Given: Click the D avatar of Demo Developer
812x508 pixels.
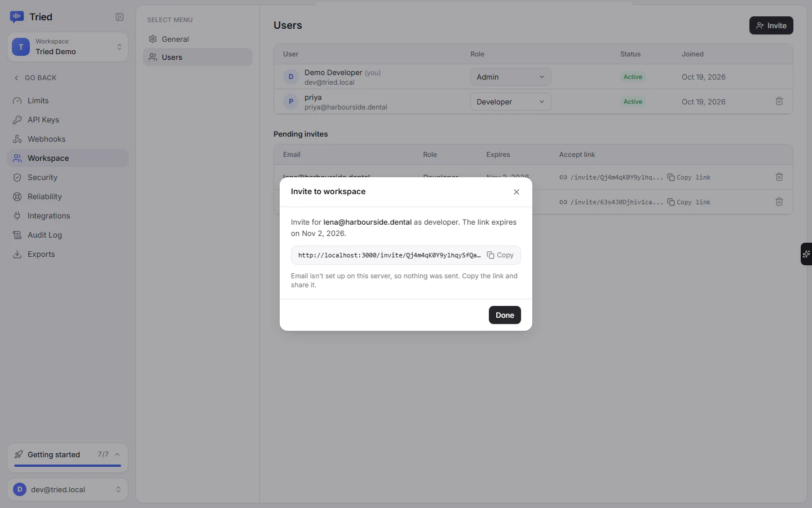Looking at the screenshot, I should pyautogui.click(x=291, y=77).
